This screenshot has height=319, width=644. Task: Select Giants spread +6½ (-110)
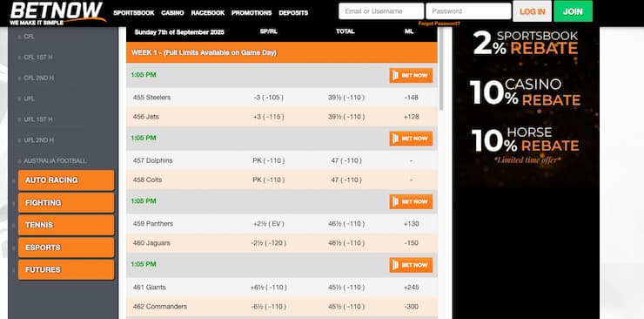[269, 288]
